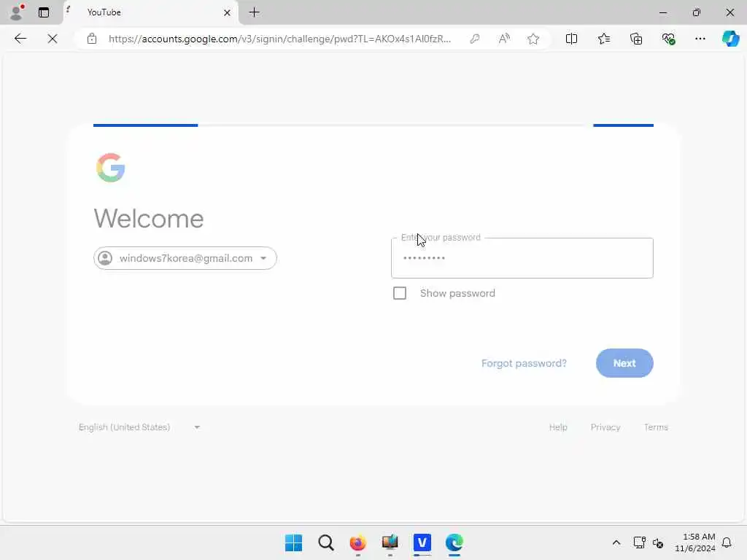
Task: Open the Collections icon
Action: pos(636,39)
